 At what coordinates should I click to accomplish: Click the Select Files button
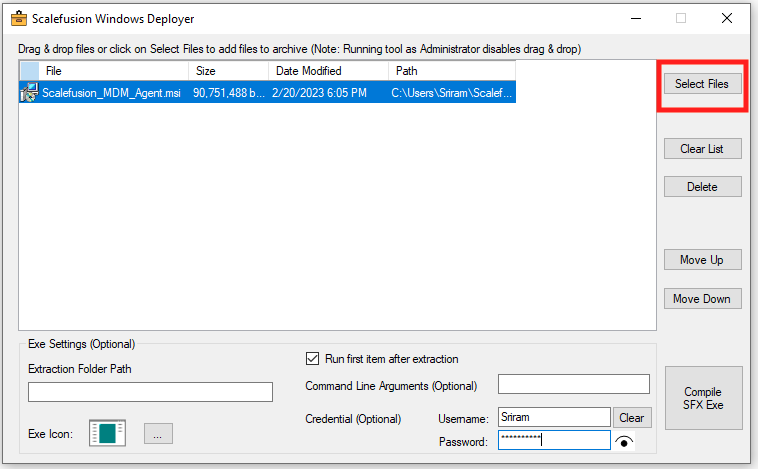click(702, 84)
